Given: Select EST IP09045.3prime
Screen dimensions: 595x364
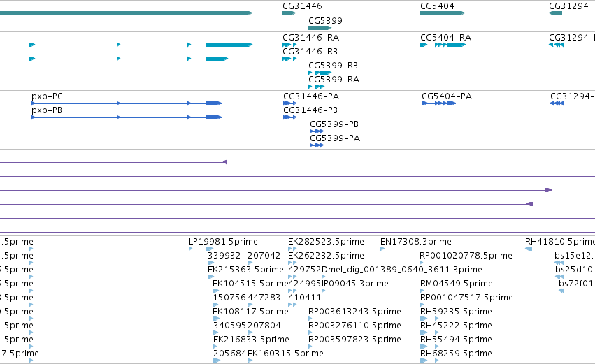Looking at the screenshot, I should [x=355, y=284].
